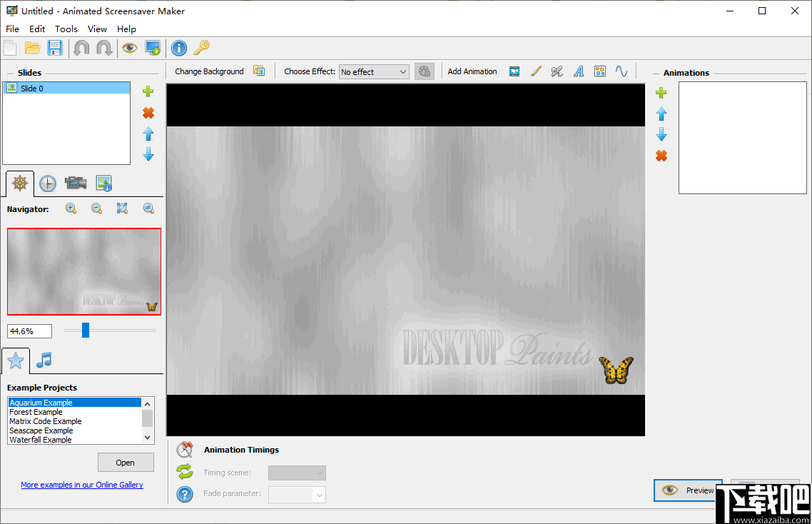Select Matrix Code Example in the list
Image resolution: width=812 pixels, height=524 pixels.
point(75,421)
